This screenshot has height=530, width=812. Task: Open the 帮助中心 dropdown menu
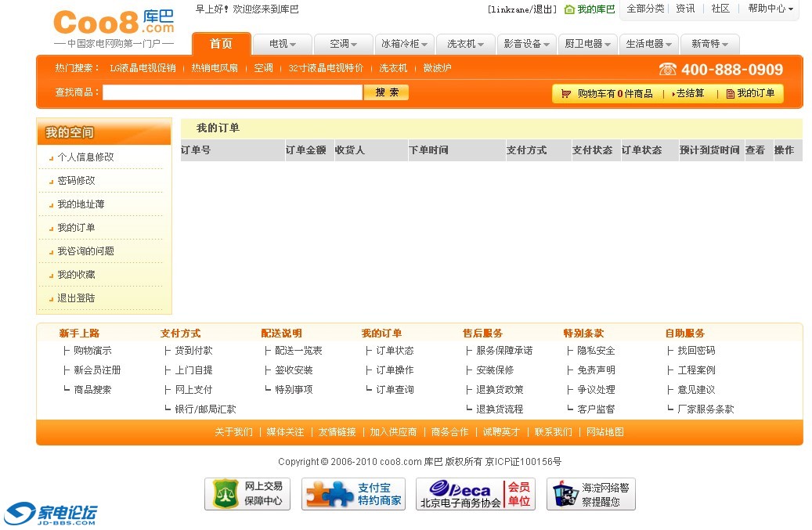770,9
